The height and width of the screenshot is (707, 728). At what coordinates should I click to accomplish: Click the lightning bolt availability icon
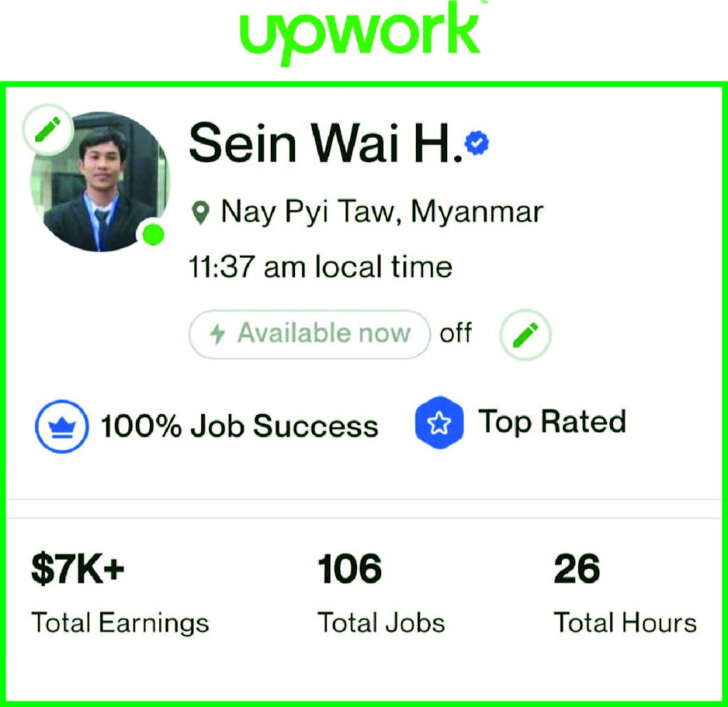(x=218, y=333)
